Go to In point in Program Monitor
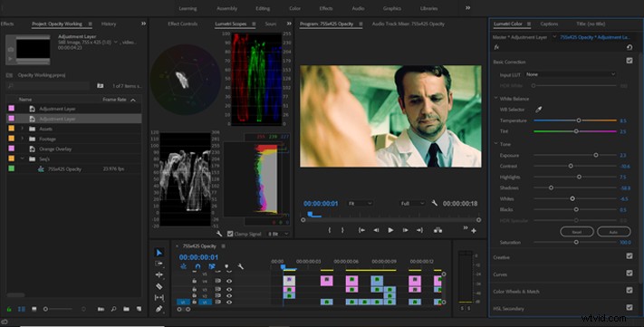Viewport: 644px width, 327px height. pyautogui.click(x=361, y=230)
